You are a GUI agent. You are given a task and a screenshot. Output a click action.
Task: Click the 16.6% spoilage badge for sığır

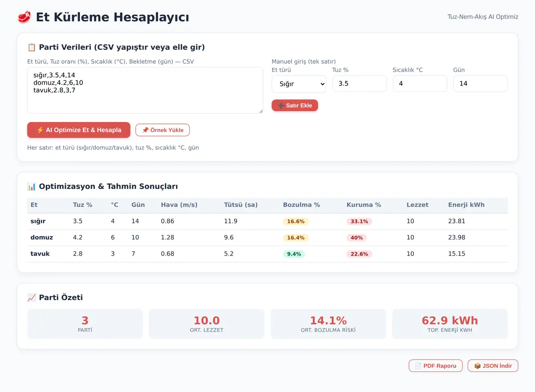[296, 222]
